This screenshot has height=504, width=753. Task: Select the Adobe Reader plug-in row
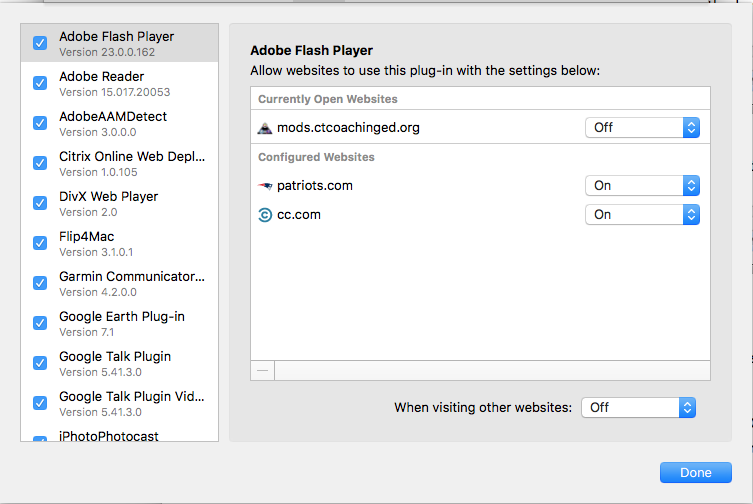[x=120, y=84]
